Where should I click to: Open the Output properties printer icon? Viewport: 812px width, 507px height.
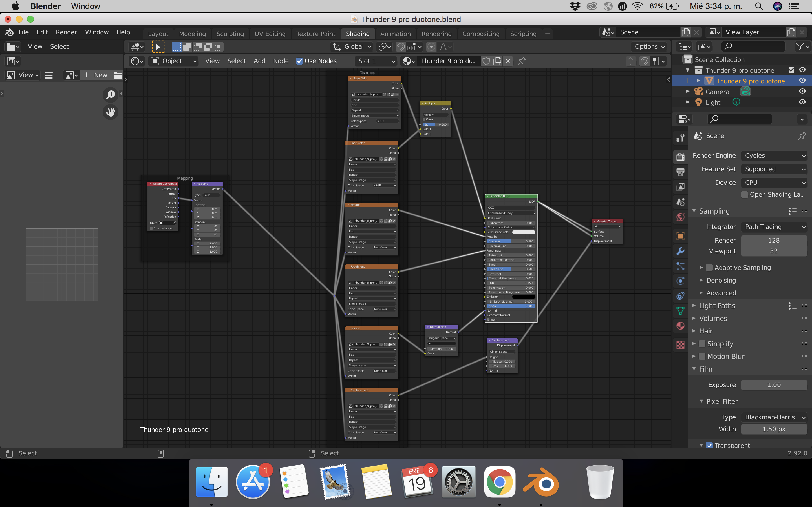tap(680, 172)
